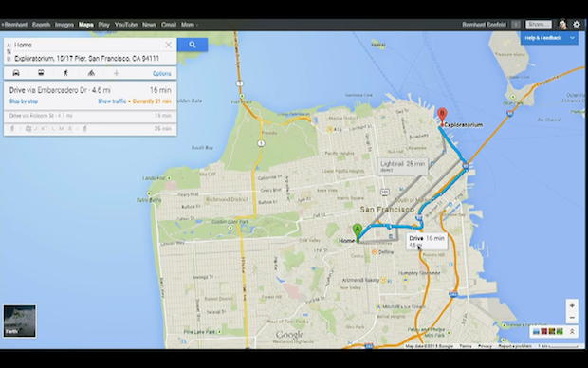Open the More menu in top bar
Screen dimensions: 588x368
(190, 25)
